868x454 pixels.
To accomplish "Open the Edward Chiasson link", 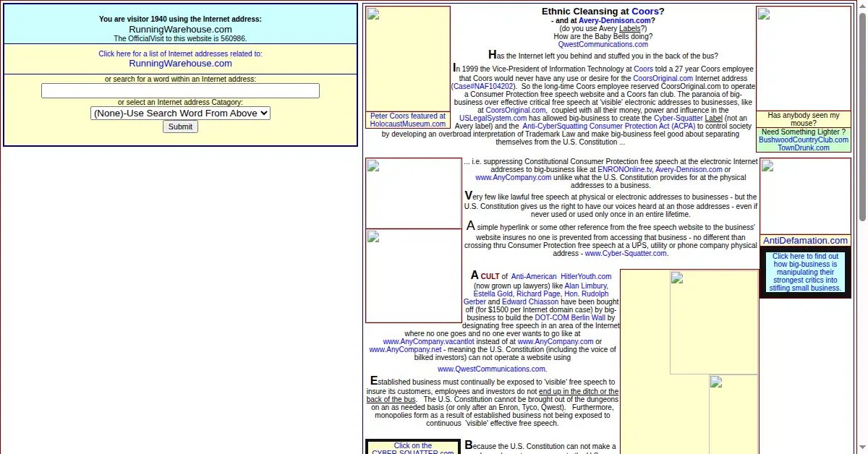I will 530,301.
